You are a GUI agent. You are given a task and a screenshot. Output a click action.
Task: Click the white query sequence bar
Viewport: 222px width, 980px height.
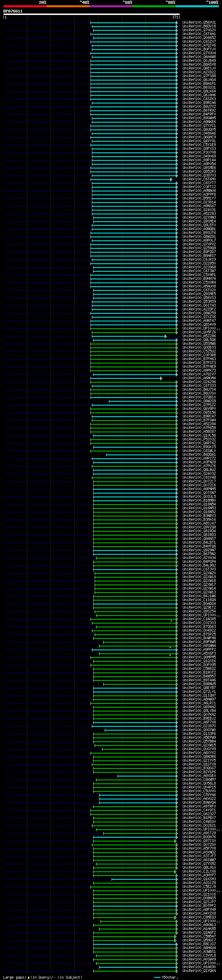pos(92,15)
